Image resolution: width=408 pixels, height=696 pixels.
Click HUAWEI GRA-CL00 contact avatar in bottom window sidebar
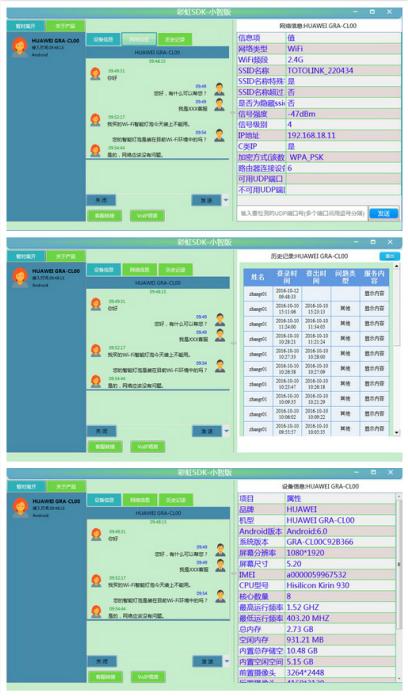20,507
